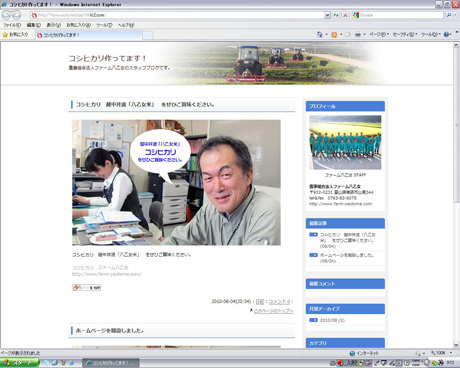Click the お気に入り star favorites button
The width and height of the screenshot is (460, 368).
point(15,35)
